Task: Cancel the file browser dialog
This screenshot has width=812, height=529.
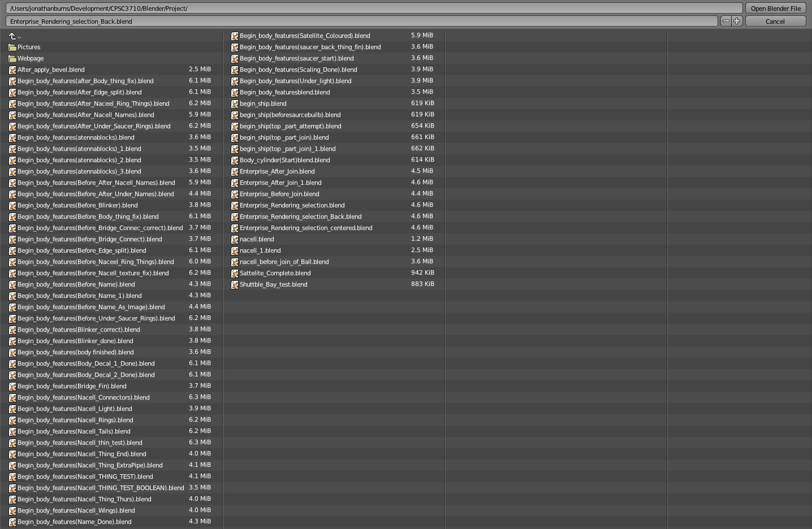Action: pos(775,21)
